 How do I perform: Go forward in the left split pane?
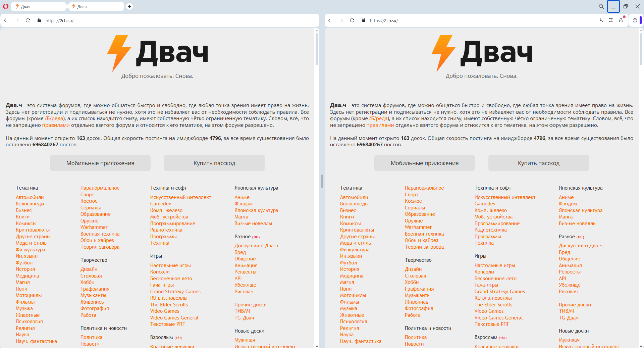click(17, 20)
